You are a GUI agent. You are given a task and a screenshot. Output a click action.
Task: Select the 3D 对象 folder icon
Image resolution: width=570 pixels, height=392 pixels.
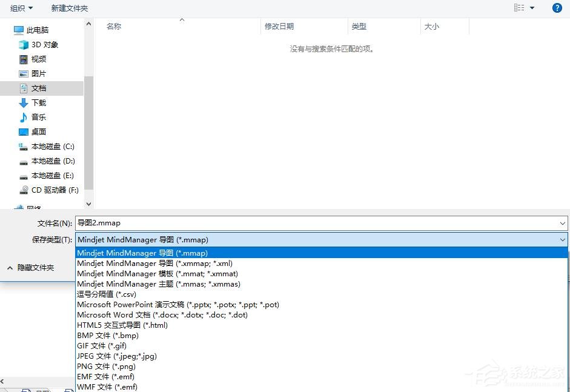pos(22,44)
